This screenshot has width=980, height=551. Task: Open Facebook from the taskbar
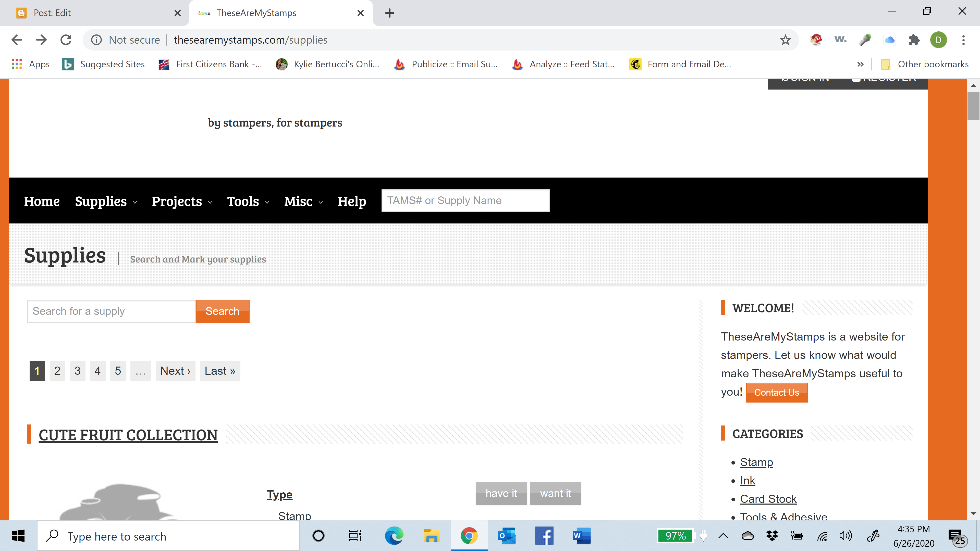(544, 536)
